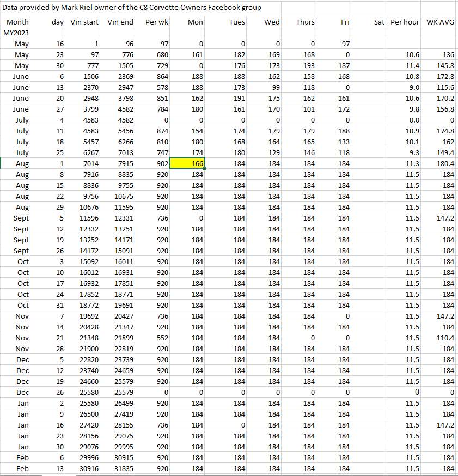Select the yellow highlighted cell containing 166
This screenshot has height=476, width=458.
pyautogui.click(x=187, y=163)
